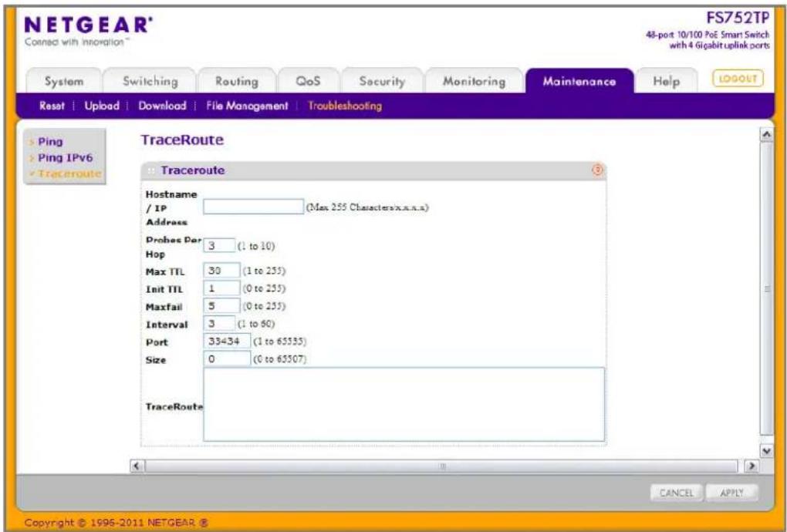
Task: Click the vertical scrollbar down arrow
Action: coord(766,451)
